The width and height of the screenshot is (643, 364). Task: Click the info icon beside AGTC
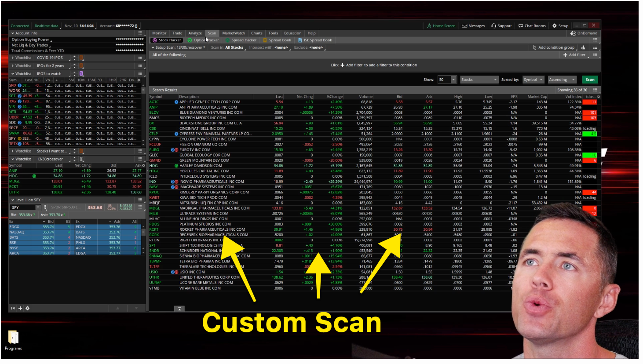pyautogui.click(x=176, y=102)
